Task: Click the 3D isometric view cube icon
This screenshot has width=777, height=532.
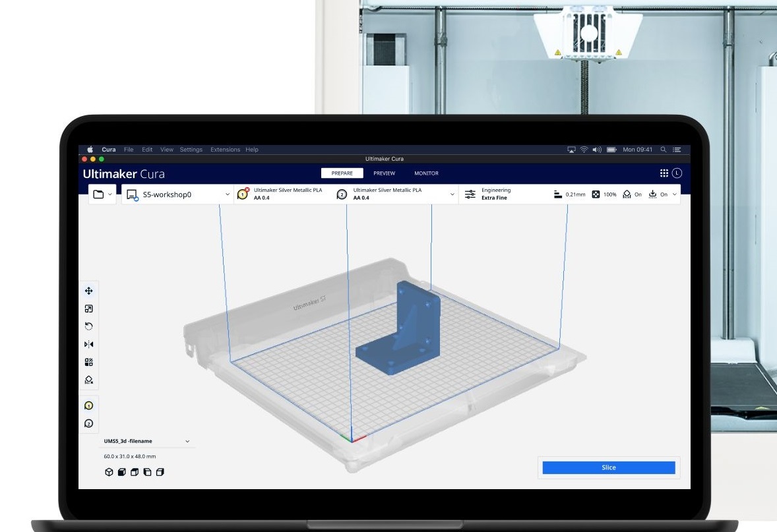Action: point(109,472)
